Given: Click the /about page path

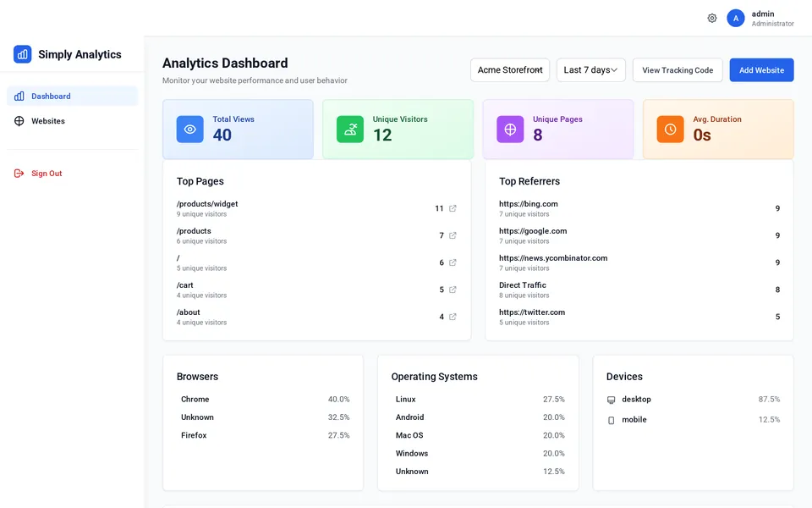Looking at the screenshot, I should point(188,312).
